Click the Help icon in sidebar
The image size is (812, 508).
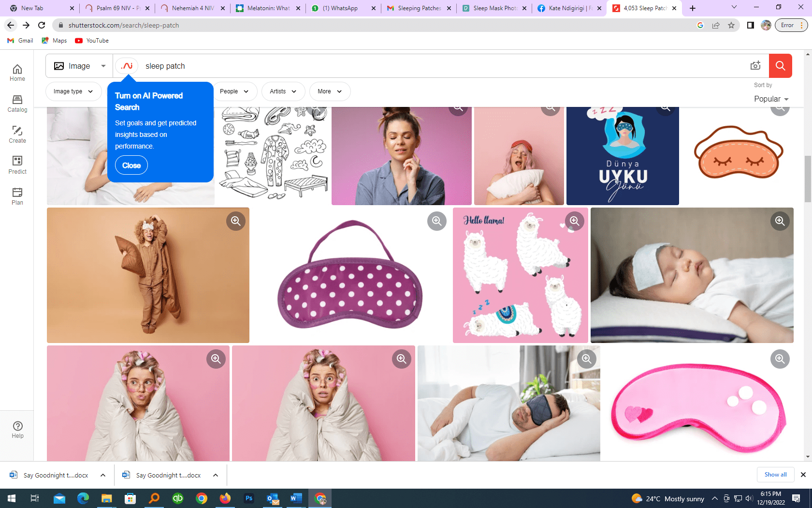pyautogui.click(x=17, y=429)
